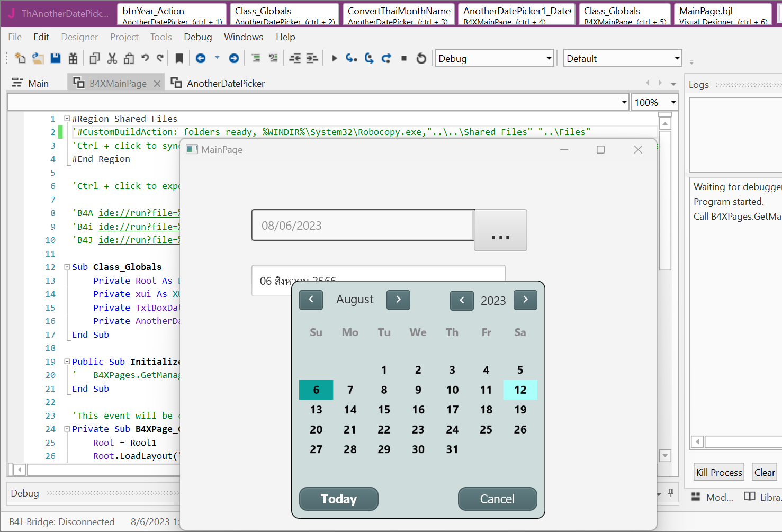Pin the Debug panel
Screen dimensions: 782x532
point(671,493)
